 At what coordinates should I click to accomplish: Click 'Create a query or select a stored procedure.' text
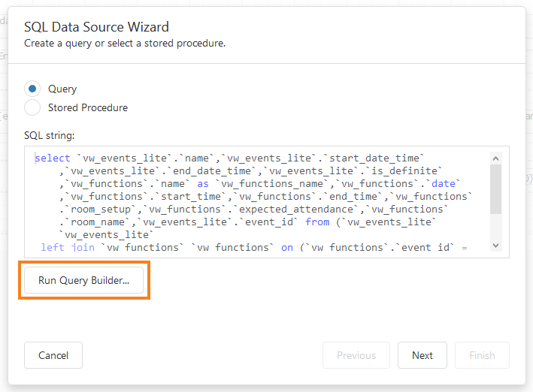point(125,44)
